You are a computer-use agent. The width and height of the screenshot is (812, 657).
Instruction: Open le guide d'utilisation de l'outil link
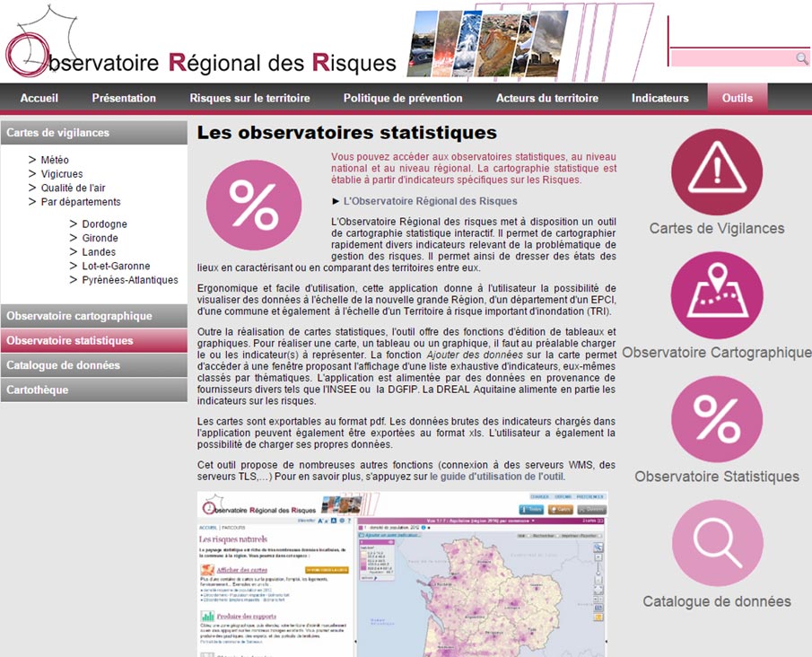click(497, 477)
